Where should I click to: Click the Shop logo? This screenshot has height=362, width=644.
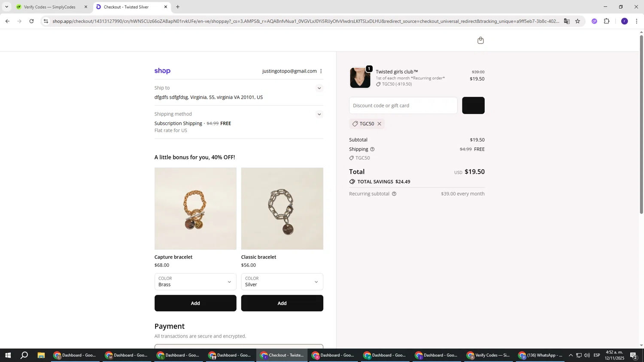click(162, 71)
